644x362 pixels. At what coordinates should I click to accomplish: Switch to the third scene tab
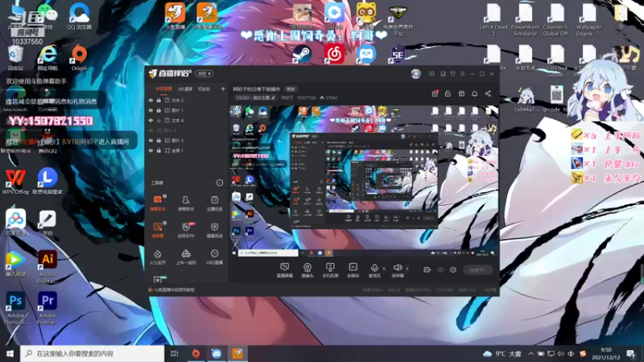click(x=204, y=88)
